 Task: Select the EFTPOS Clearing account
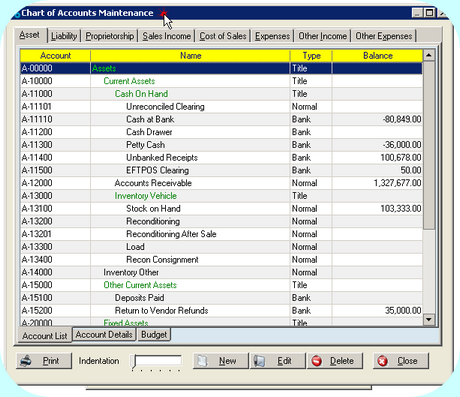coord(221,170)
